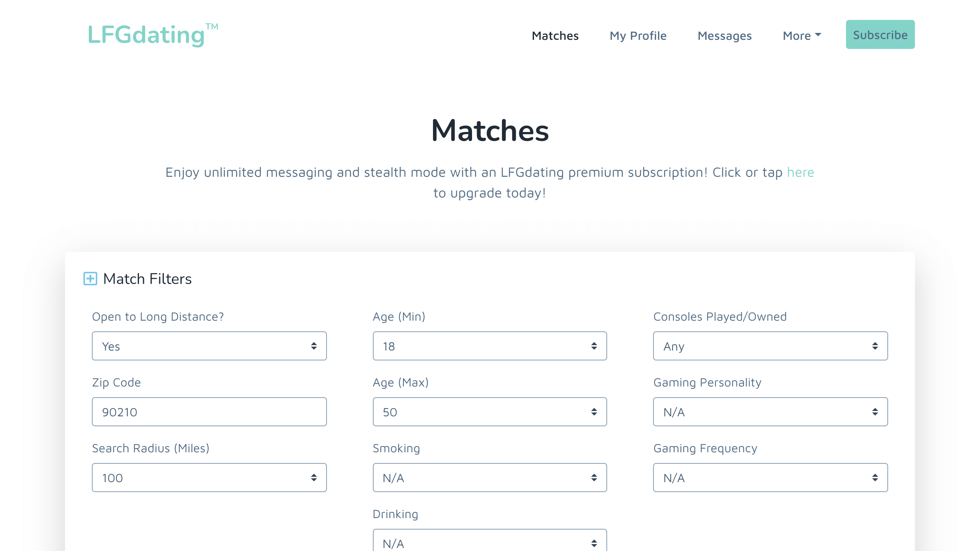The width and height of the screenshot is (980, 551).
Task: Open the Matches nav item
Action: tap(555, 36)
